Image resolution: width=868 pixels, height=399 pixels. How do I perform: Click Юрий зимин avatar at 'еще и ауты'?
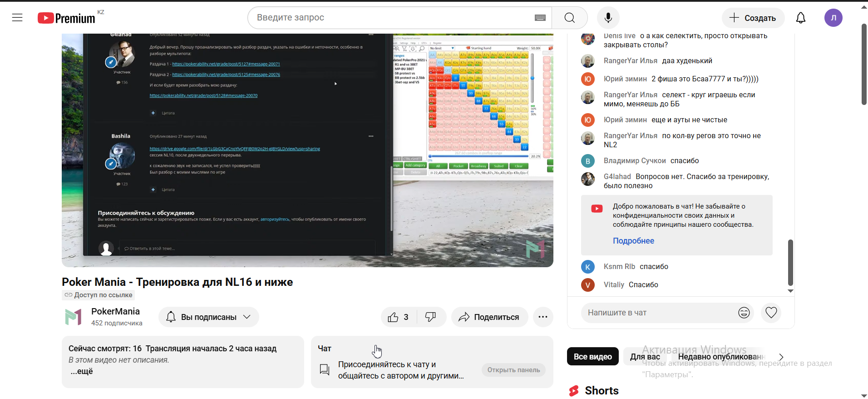tap(588, 120)
